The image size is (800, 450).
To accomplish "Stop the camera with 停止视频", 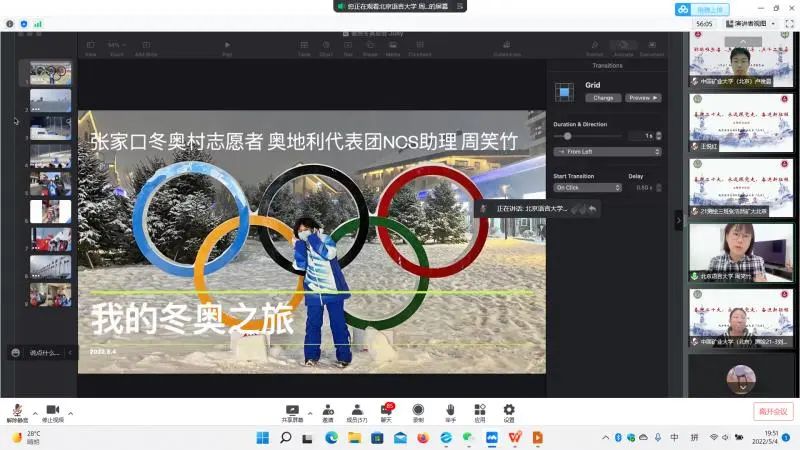I will 52,411.
